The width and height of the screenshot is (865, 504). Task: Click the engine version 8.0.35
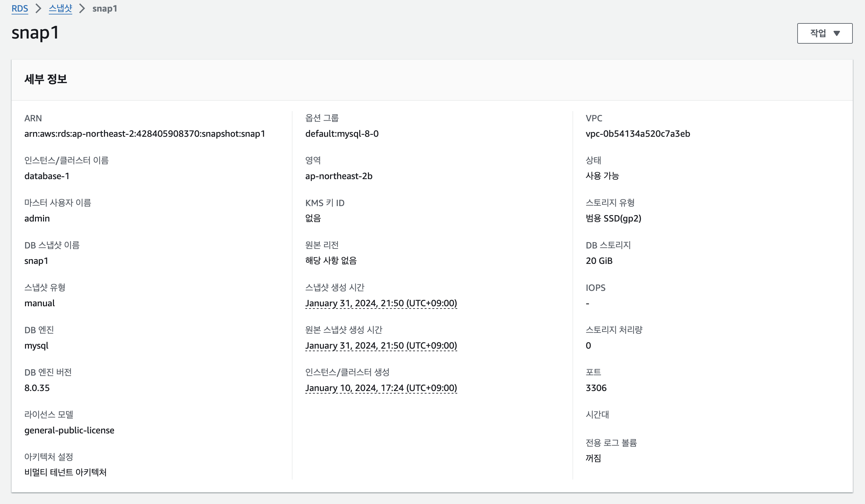tap(37, 388)
